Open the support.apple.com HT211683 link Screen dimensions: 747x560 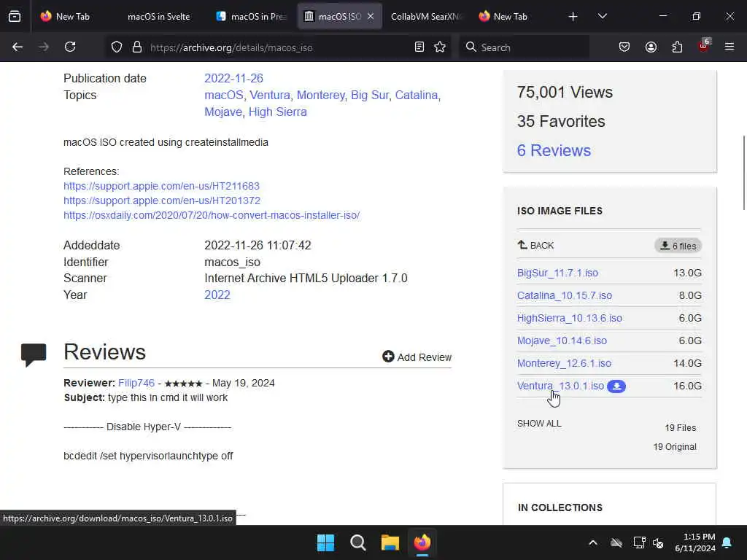161,186
